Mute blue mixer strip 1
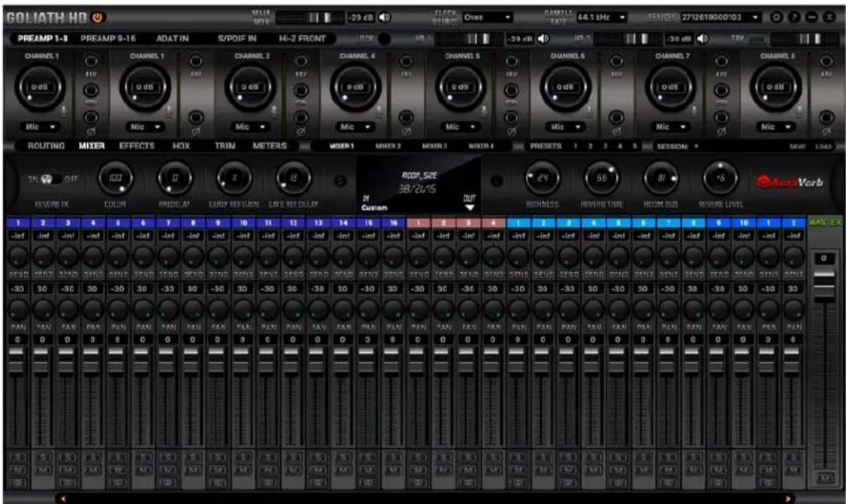 (x=18, y=470)
